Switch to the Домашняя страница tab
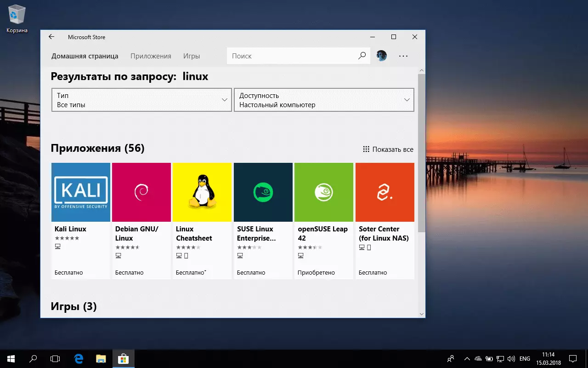 pos(85,56)
